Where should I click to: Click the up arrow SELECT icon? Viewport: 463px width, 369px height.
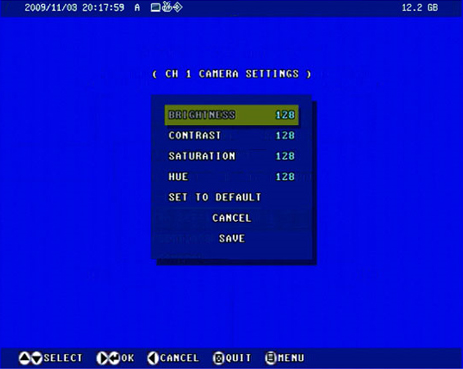[24, 358]
